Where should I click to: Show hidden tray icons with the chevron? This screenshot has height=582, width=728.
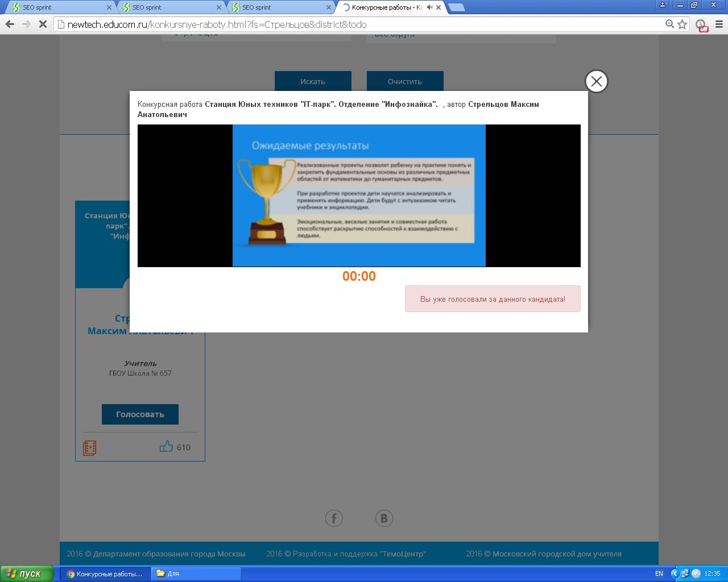coord(675,573)
